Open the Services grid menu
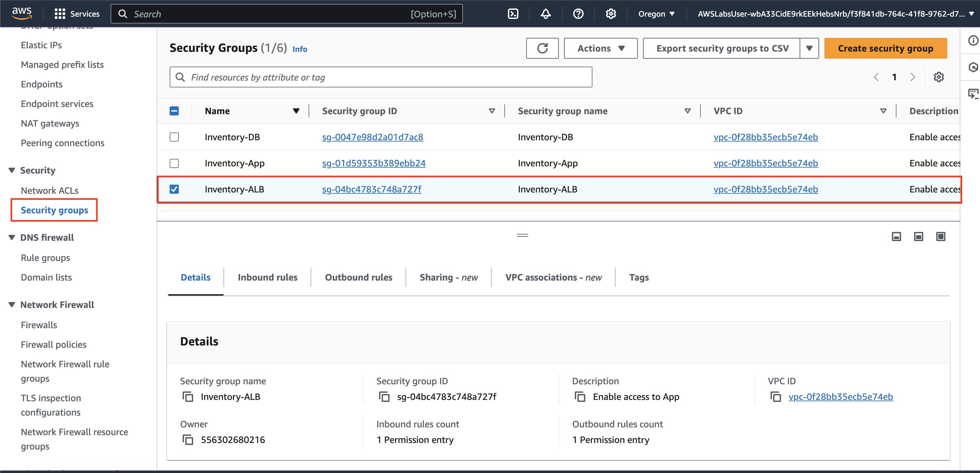This screenshot has width=980, height=473. (x=60, y=14)
